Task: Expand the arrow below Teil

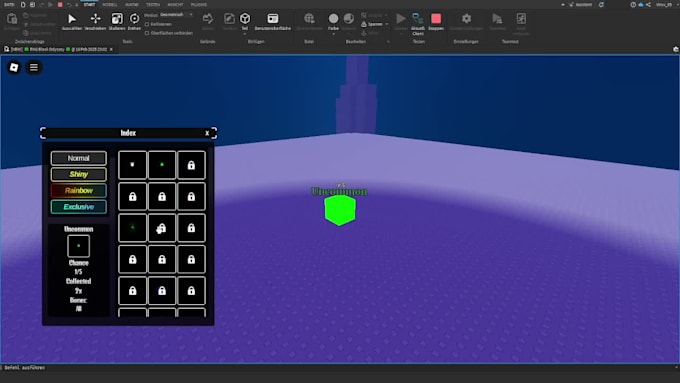Action: 245,34
